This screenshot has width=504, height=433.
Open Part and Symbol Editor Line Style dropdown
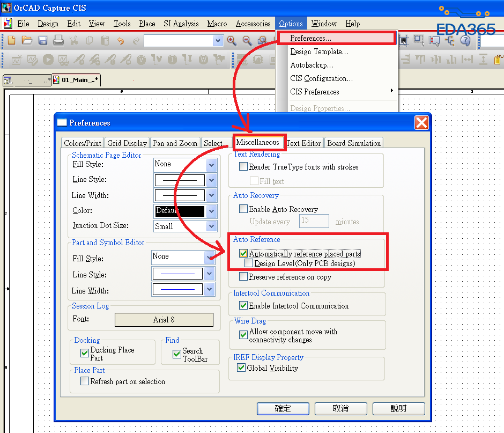[x=210, y=274]
